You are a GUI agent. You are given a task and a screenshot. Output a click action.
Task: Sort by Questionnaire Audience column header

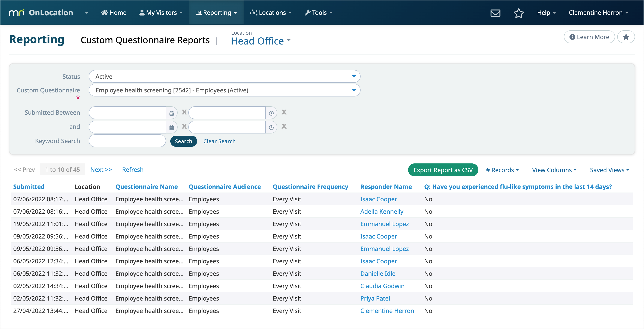(225, 187)
